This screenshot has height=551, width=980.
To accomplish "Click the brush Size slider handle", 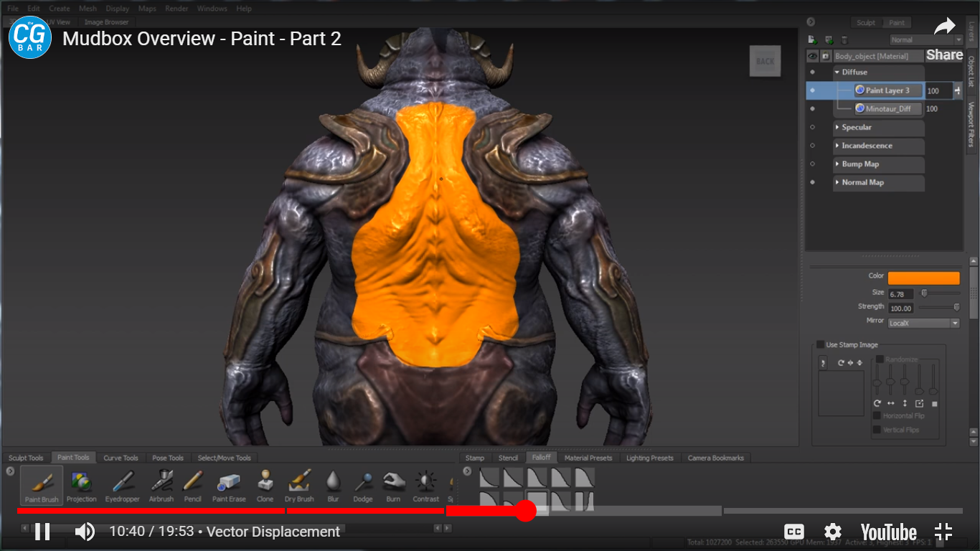I will click(x=924, y=293).
